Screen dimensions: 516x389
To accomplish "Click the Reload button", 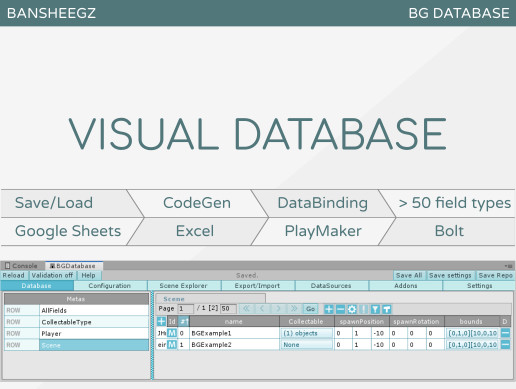I will pyautogui.click(x=14, y=275).
